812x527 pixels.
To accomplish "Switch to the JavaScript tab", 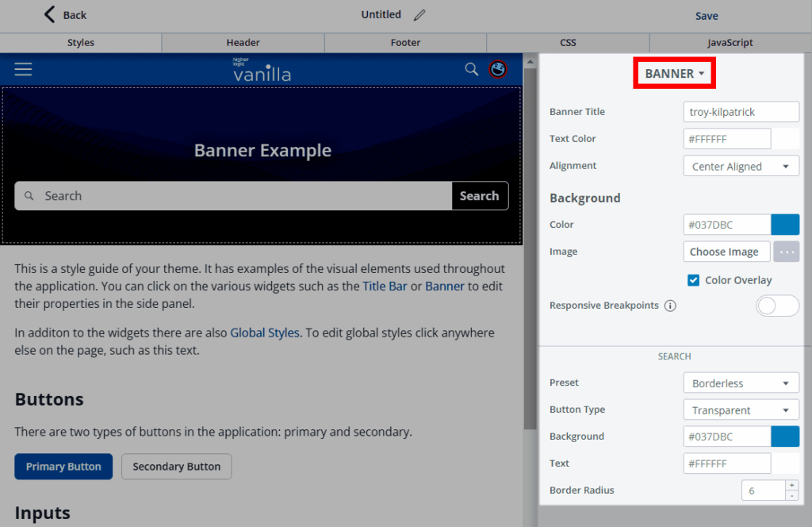I will click(x=730, y=43).
